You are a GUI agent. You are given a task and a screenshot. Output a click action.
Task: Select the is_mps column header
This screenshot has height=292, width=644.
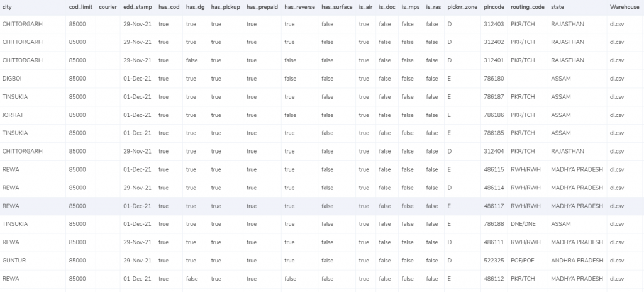click(x=410, y=6)
